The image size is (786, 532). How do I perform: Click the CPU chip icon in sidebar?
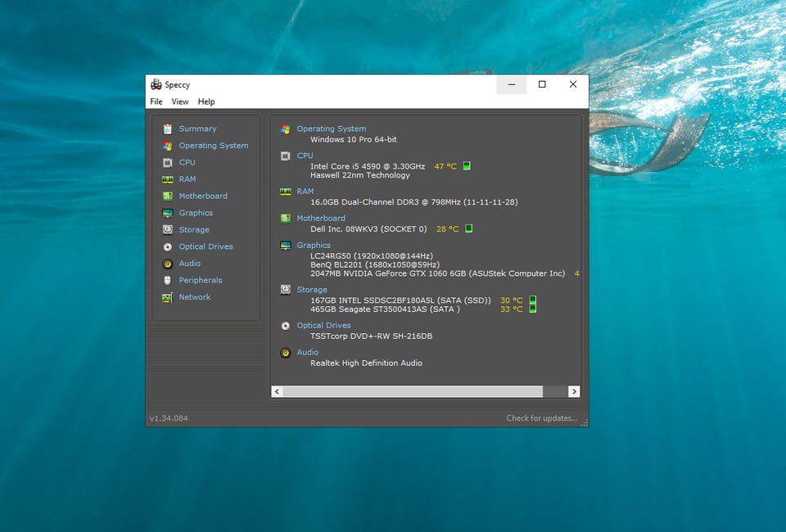point(167,163)
